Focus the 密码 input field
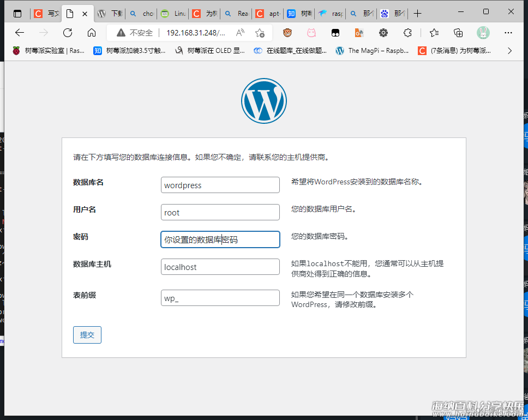 [220, 239]
